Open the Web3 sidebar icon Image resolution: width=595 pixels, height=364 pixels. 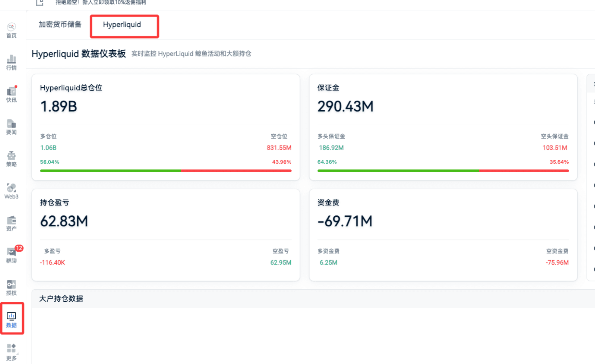[11, 191]
